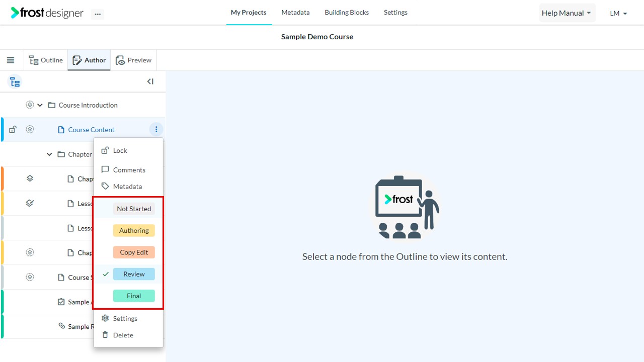Set status to Not Started
Viewport: 644px width, 362px height.
pyautogui.click(x=134, y=209)
